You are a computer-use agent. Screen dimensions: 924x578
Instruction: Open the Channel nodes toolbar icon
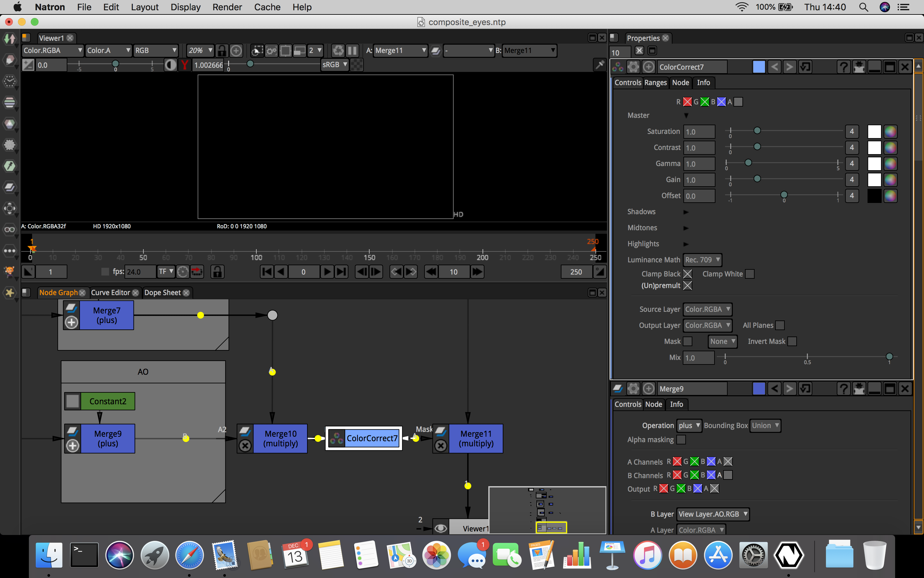pos(10,102)
